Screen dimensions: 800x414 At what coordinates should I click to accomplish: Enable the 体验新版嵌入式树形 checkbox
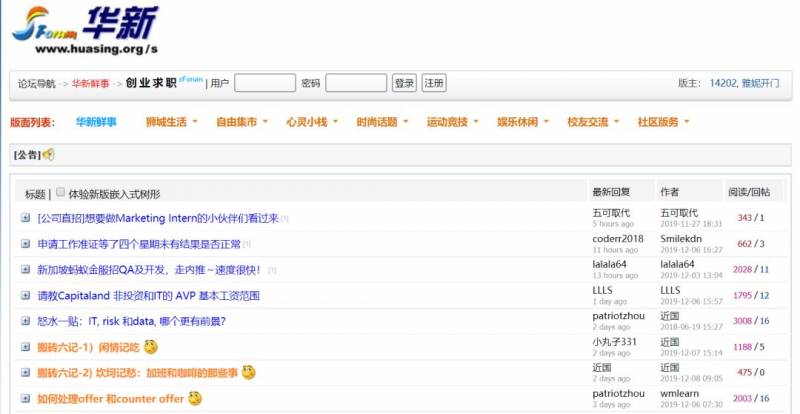(x=61, y=193)
